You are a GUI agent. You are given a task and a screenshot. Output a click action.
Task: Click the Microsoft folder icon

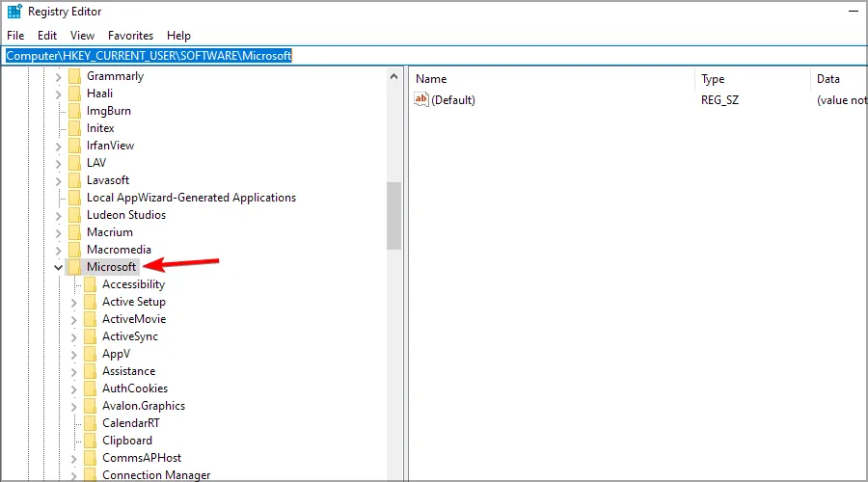74,267
